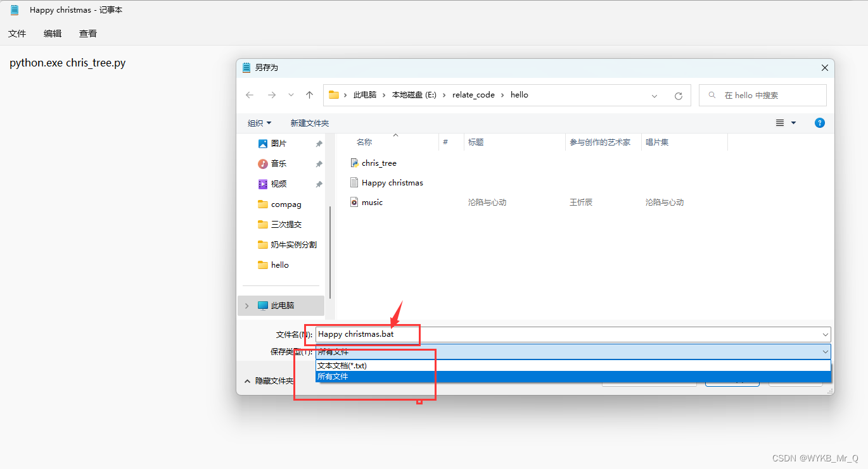Open the 保存类型 dropdown arrow
The width and height of the screenshot is (868, 469).
(x=826, y=352)
